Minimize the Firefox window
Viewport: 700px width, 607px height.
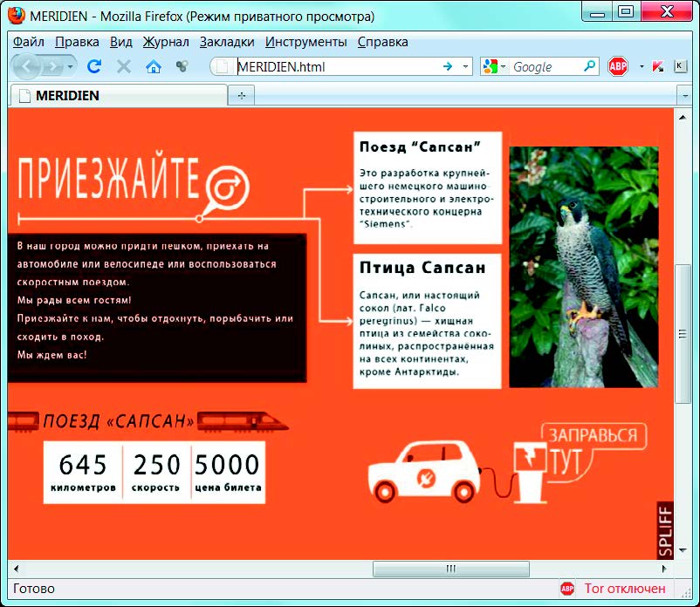(x=597, y=12)
